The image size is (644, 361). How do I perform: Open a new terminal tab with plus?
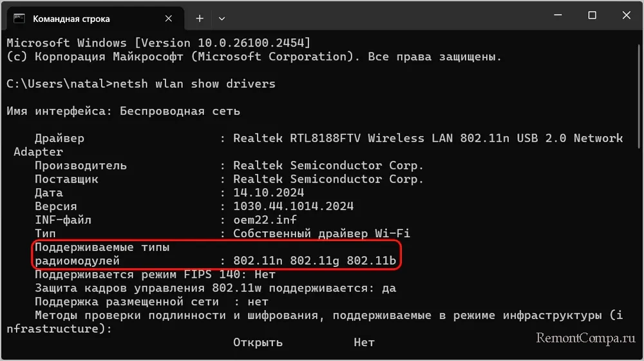[x=200, y=19]
